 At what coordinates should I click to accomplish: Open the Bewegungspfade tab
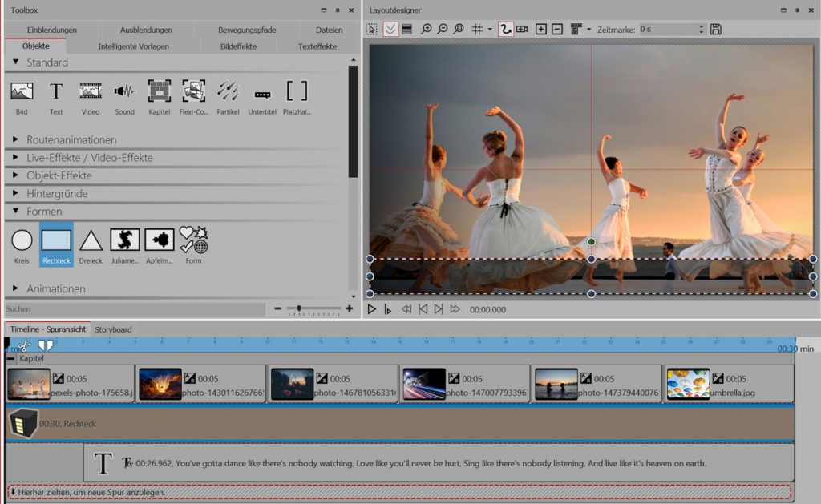247,30
